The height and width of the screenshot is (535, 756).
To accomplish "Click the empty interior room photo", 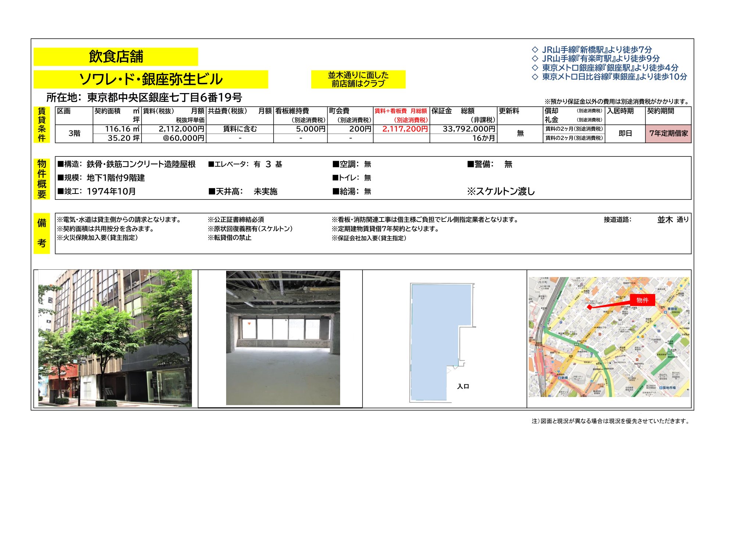I will [283, 338].
